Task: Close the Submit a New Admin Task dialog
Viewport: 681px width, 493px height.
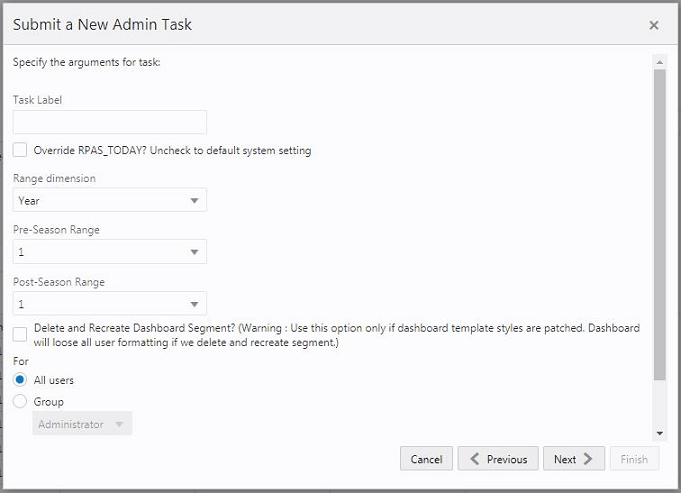Action: pyautogui.click(x=654, y=26)
